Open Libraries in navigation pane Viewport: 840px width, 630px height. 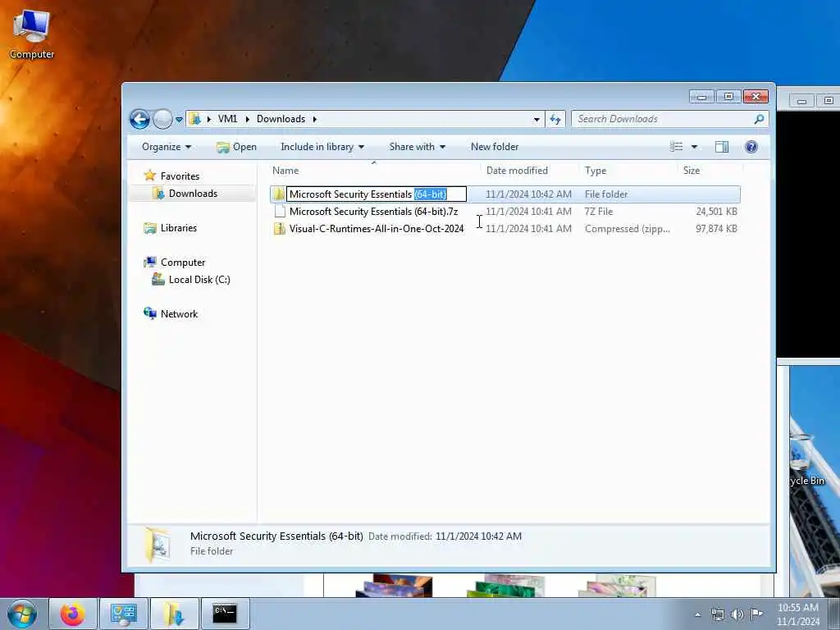coord(178,228)
